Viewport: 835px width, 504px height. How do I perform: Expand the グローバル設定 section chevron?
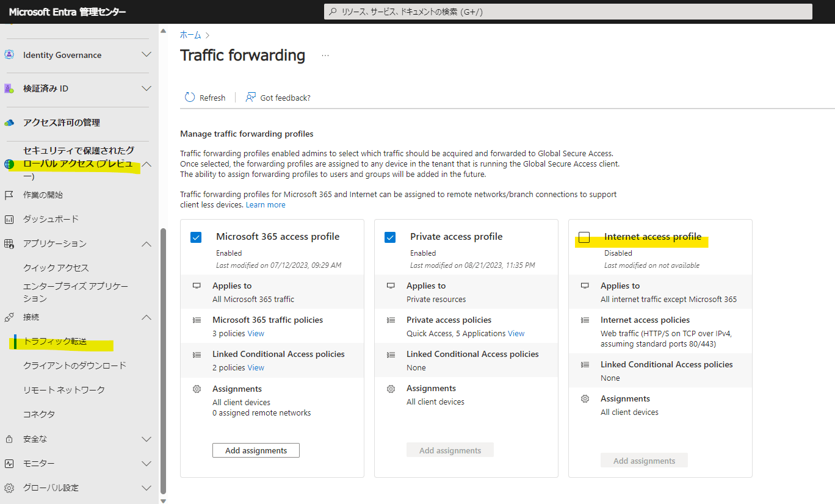[146, 488]
